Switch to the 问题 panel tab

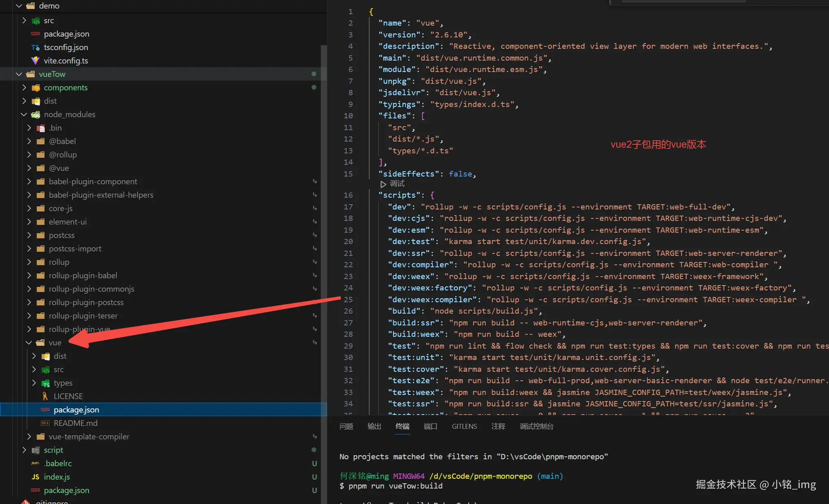coord(346,426)
